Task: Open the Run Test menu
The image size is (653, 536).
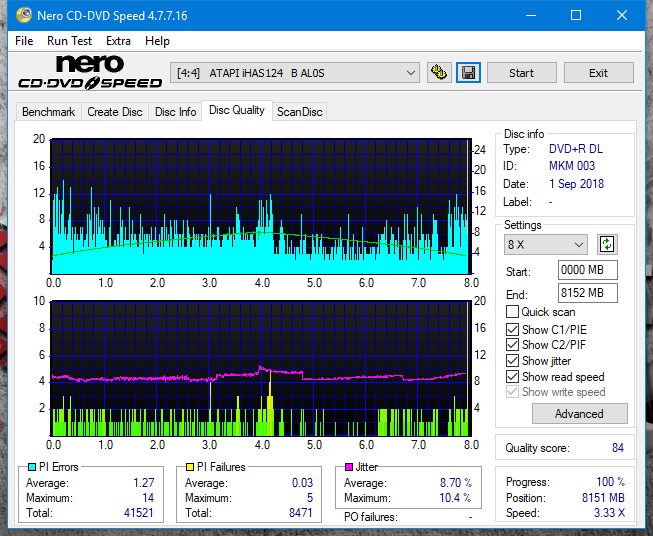Action: click(69, 41)
